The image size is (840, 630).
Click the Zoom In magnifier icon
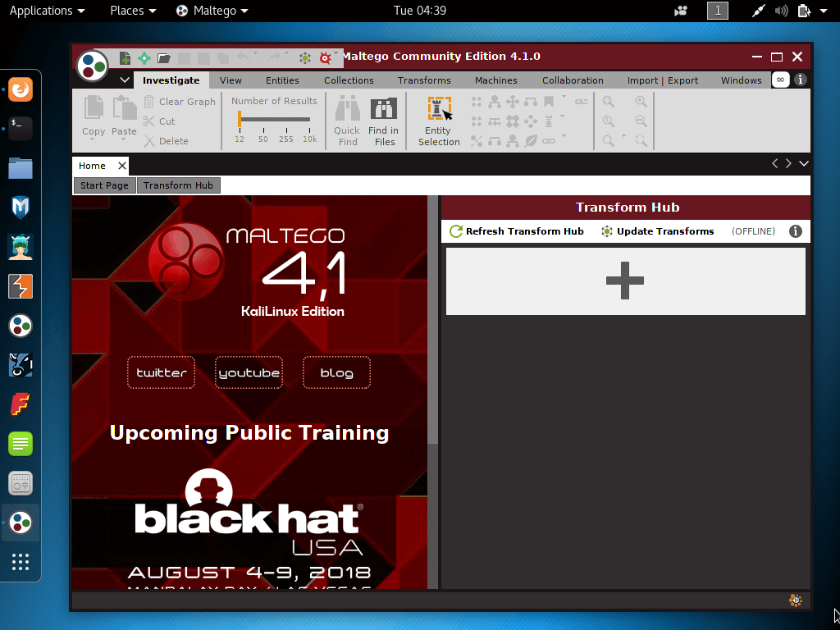[x=641, y=101]
